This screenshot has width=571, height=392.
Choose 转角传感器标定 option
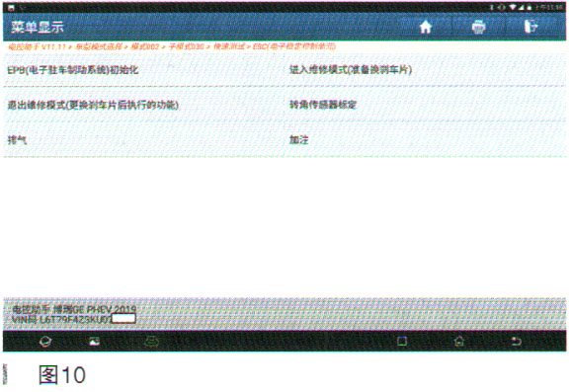click(x=322, y=105)
